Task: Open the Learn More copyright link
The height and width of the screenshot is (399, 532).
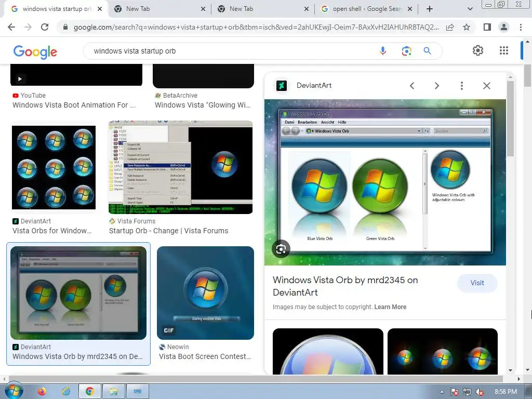Action: 390,307
